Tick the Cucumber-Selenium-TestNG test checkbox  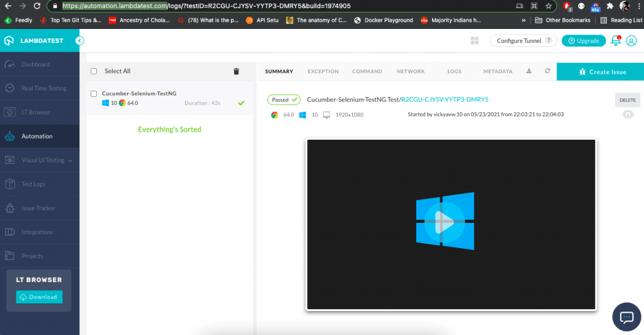(94, 94)
